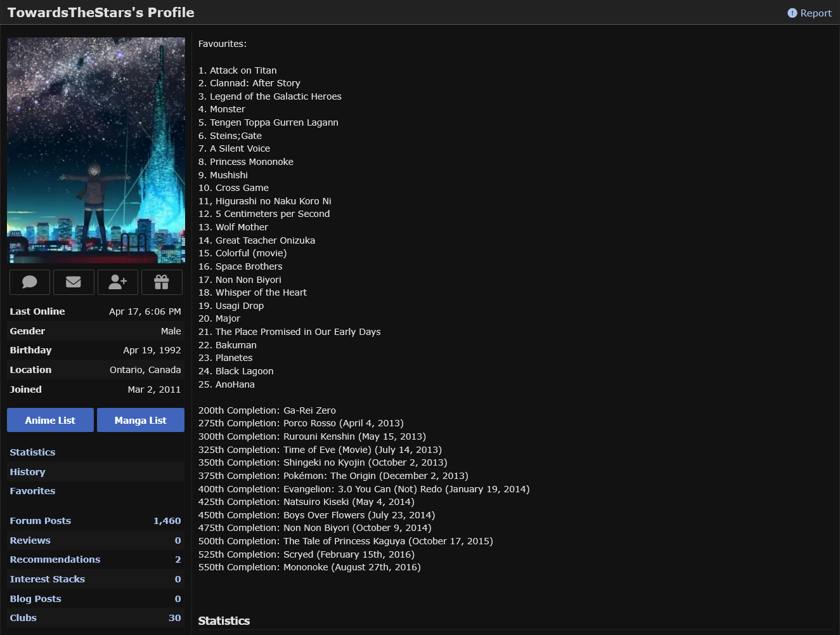
Task: Click the Statistics section heading at bottom
Action: click(x=224, y=621)
